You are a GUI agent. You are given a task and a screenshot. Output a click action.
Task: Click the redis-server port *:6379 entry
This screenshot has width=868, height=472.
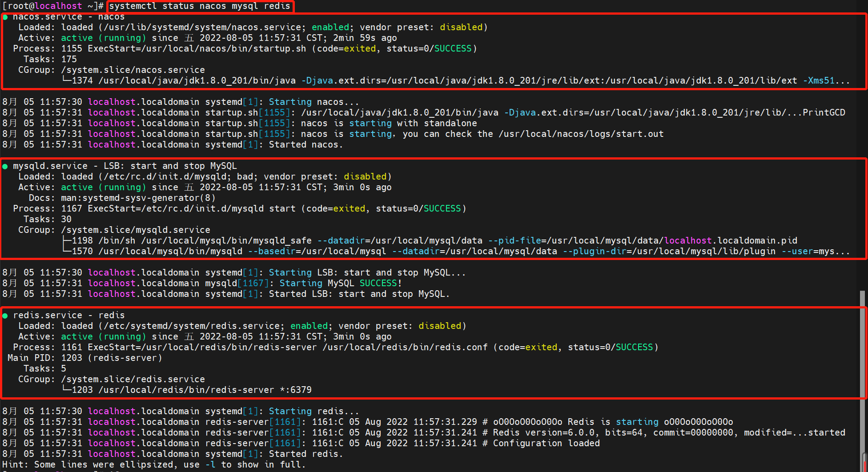297,390
